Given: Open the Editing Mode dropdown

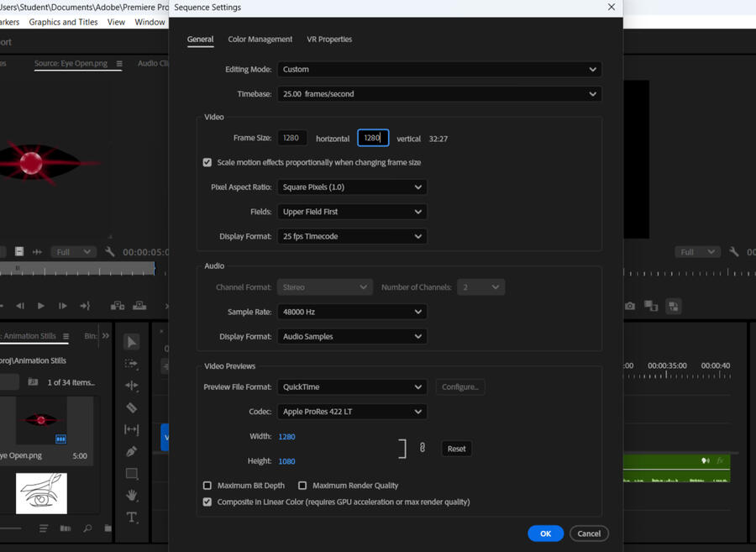Looking at the screenshot, I should coord(439,70).
